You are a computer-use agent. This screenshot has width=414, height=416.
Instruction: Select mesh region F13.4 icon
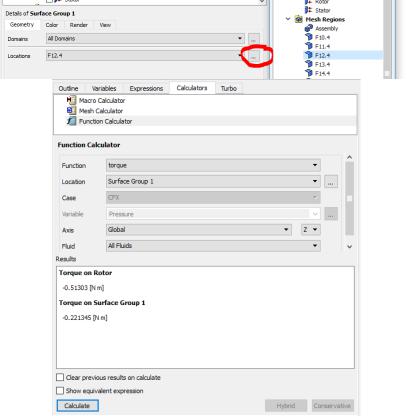pyautogui.click(x=309, y=64)
